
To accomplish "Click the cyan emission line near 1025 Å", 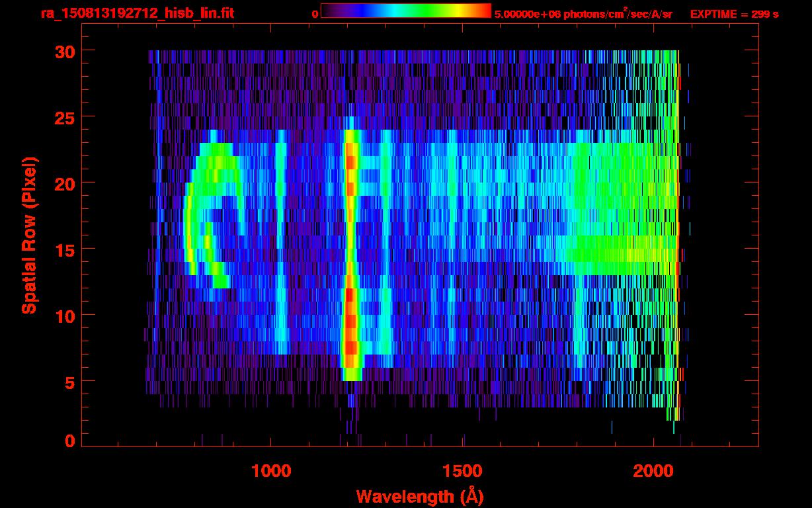I will pyautogui.click(x=282, y=241).
